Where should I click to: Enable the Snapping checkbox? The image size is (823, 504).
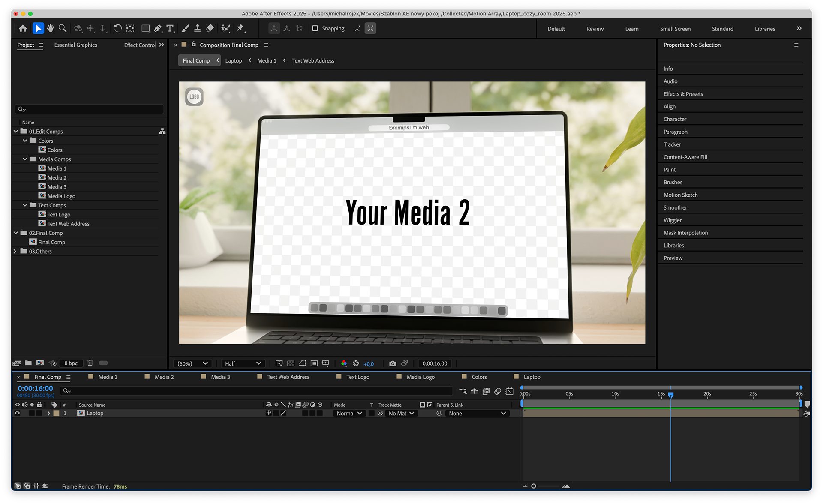(x=315, y=28)
